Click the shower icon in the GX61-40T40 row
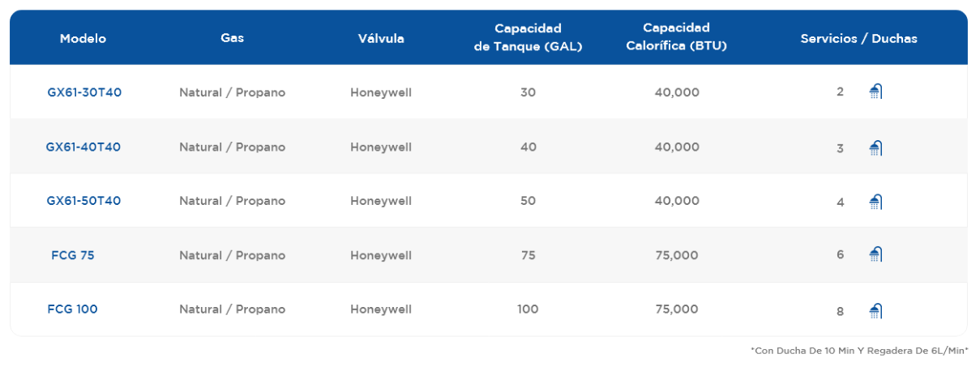 [x=875, y=147]
